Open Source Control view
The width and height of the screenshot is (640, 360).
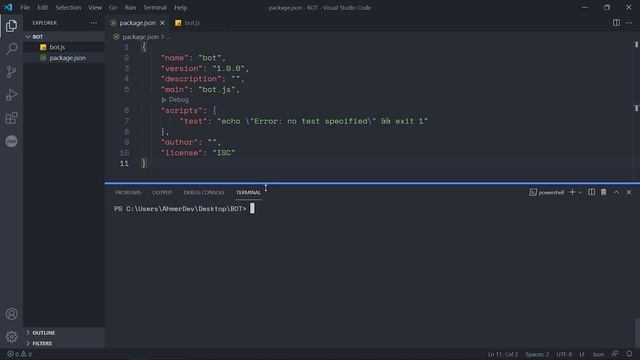point(11,72)
